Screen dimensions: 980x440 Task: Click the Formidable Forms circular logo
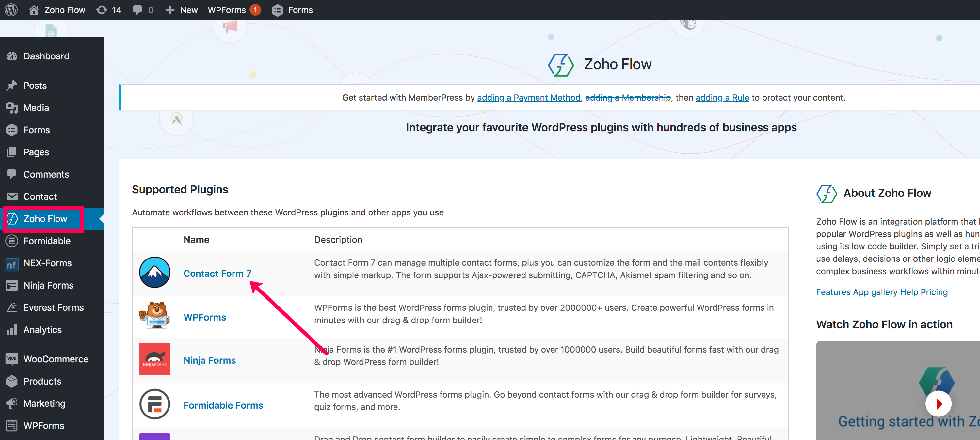(154, 404)
